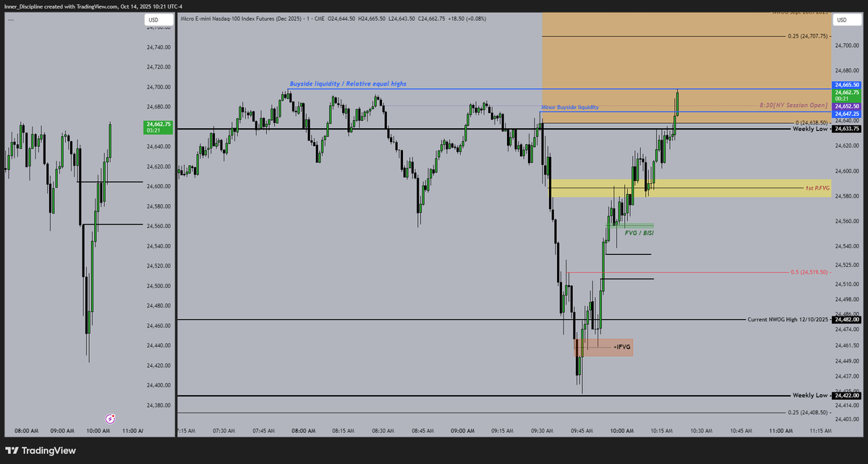This screenshot has width=868, height=464.
Task: Click the 11:00 AM label on right chart time axis
Action: (781, 431)
